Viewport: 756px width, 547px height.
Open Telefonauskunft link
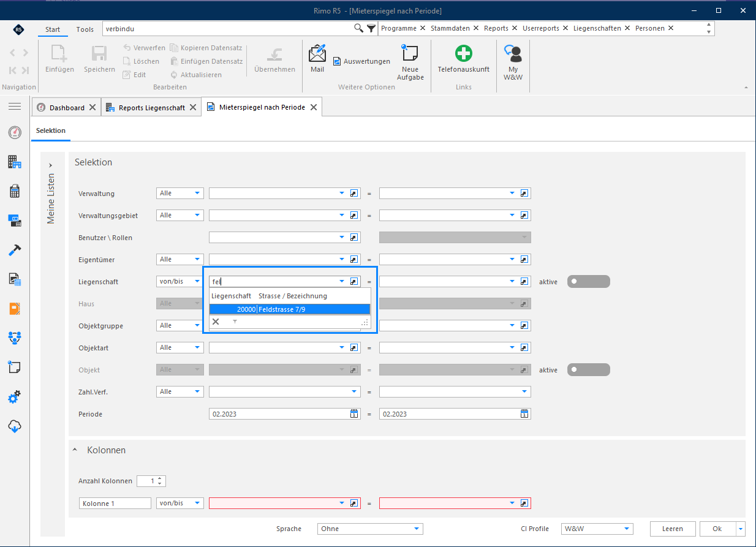463,58
